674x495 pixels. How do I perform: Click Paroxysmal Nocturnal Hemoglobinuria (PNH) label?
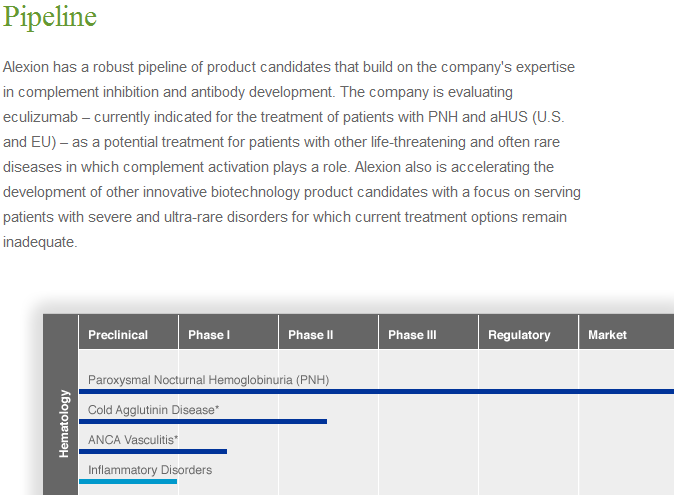[x=208, y=380]
